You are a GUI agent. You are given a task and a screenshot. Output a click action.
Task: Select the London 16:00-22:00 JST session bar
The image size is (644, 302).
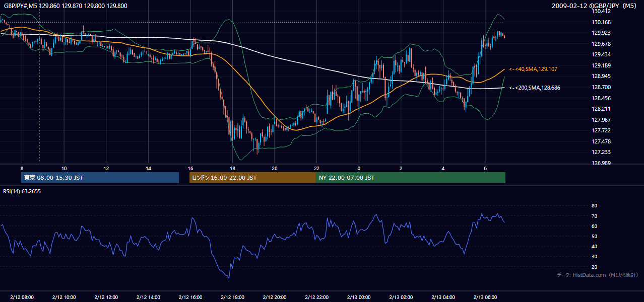tap(252, 178)
